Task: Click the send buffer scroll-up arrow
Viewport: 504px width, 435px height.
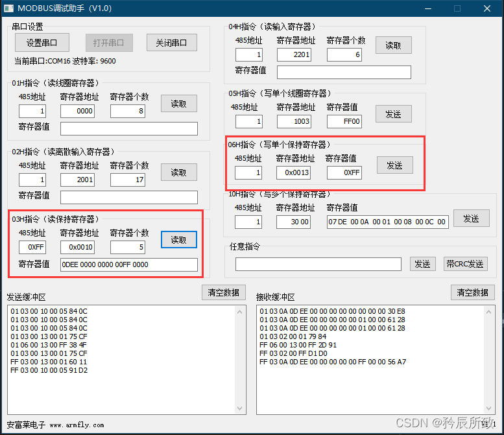Action: click(x=240, y=312)
